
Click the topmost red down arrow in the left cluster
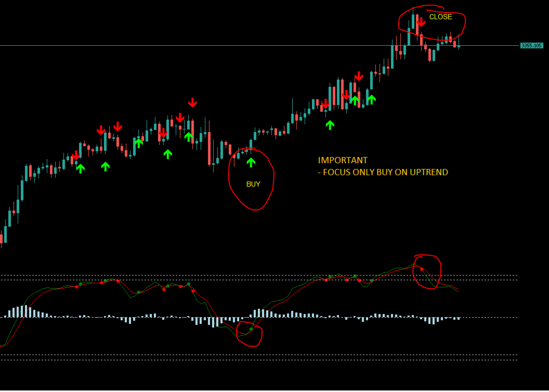pyautogui.click(x=118, y=126)
